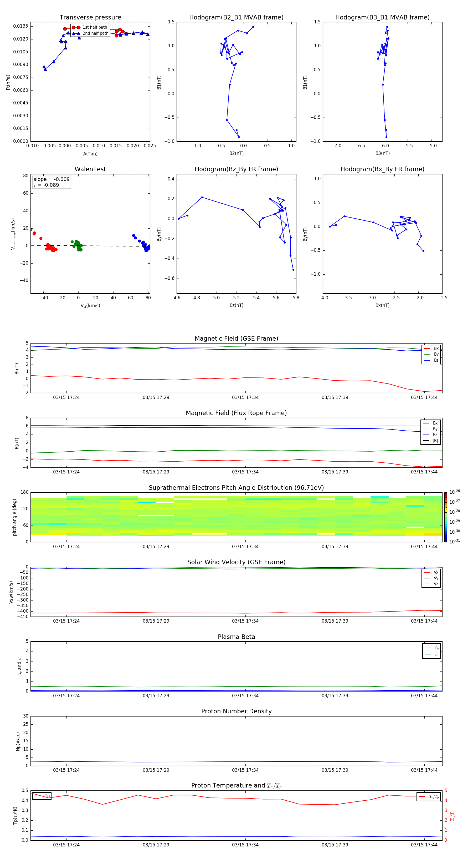Click the "A(T·m)" x-axis label
The image size is (473, 868).
click(90, 154)
